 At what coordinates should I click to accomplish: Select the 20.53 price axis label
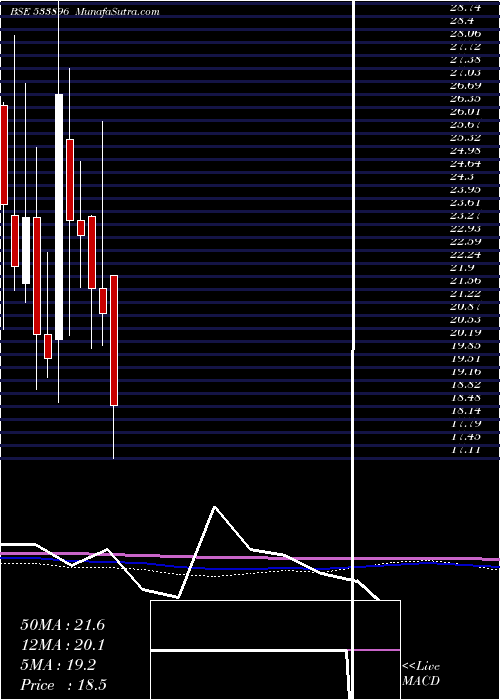466,320
